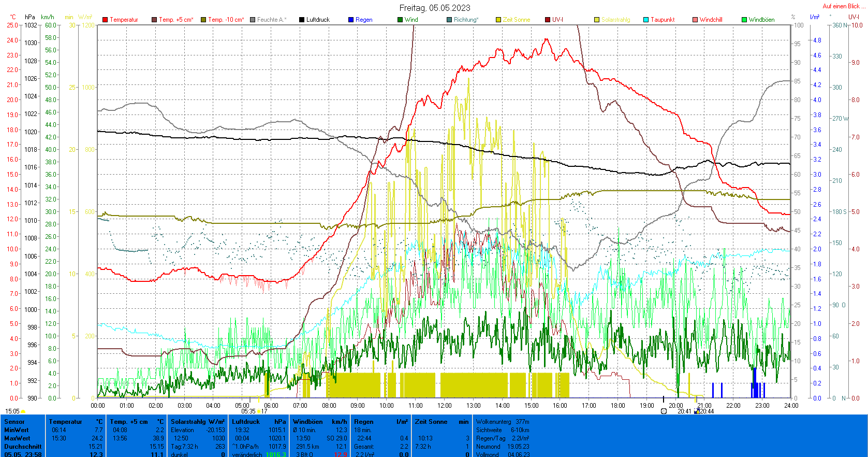Click the red Temperatur legend square
The width and height of the screenshot is (868, 457).
[105, 20]
